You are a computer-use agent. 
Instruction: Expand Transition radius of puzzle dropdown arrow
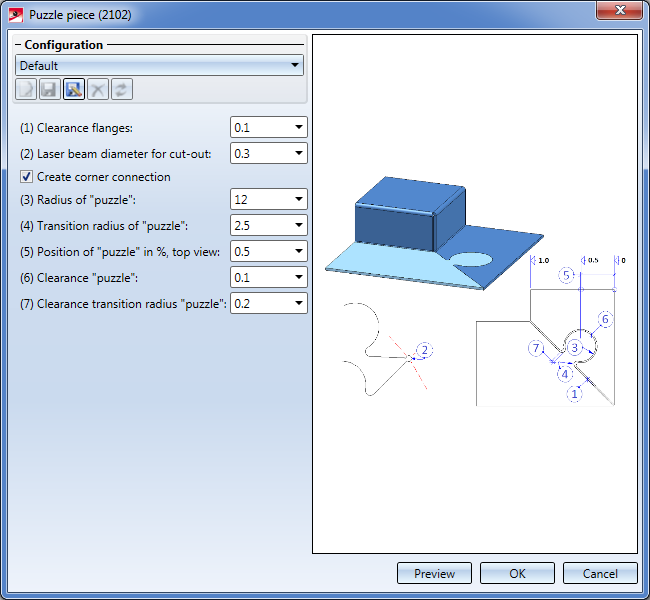[298, 225]
